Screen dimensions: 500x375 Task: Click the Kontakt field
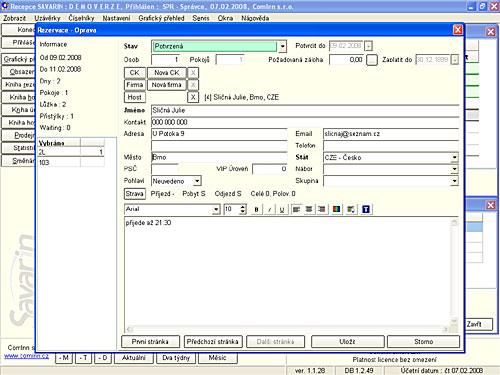coord(305,122)
